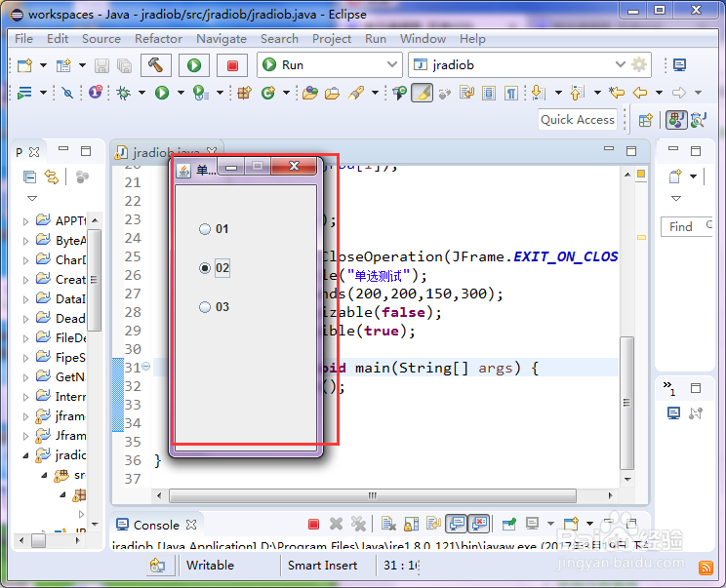The width and height of the screenshot is (726, 588).
Task: Open the File menu
Action: click(23, 39)
